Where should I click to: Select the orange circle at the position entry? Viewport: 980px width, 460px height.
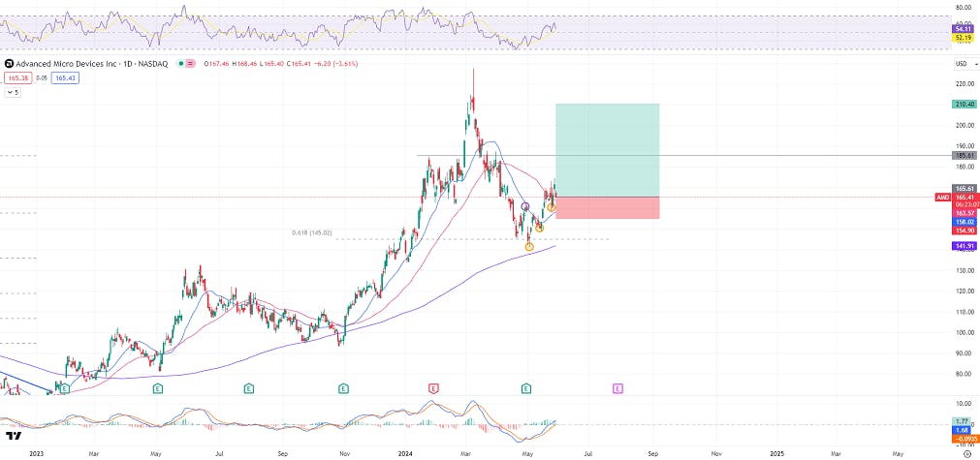552,207
